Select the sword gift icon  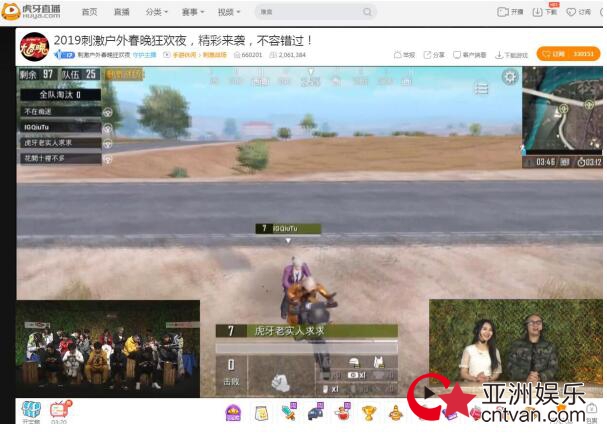pos(290,412)
